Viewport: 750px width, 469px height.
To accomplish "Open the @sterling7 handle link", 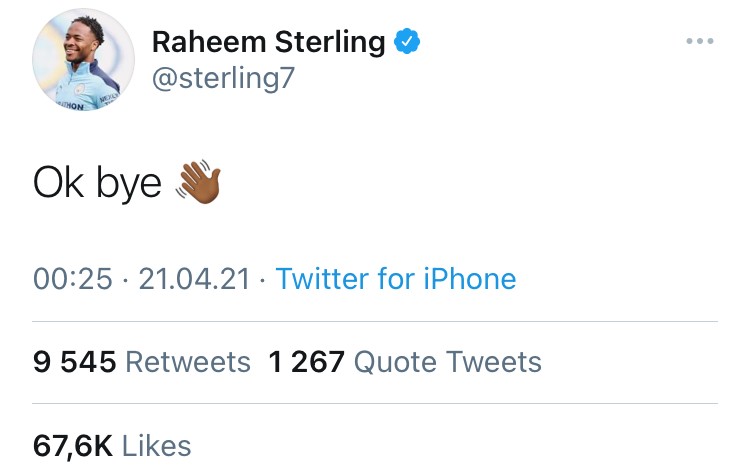I will coord(223,78).
